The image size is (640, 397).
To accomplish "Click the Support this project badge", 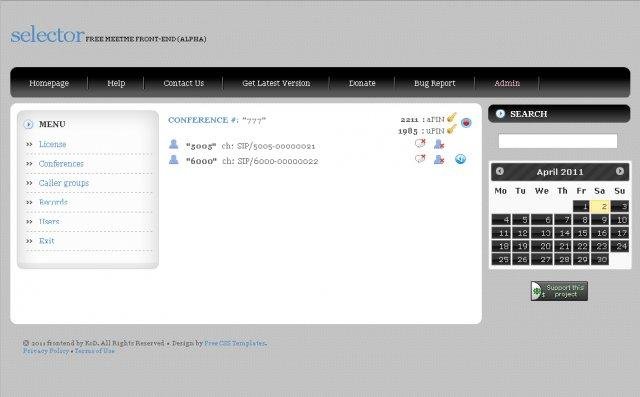I will (x=559, y=291).
